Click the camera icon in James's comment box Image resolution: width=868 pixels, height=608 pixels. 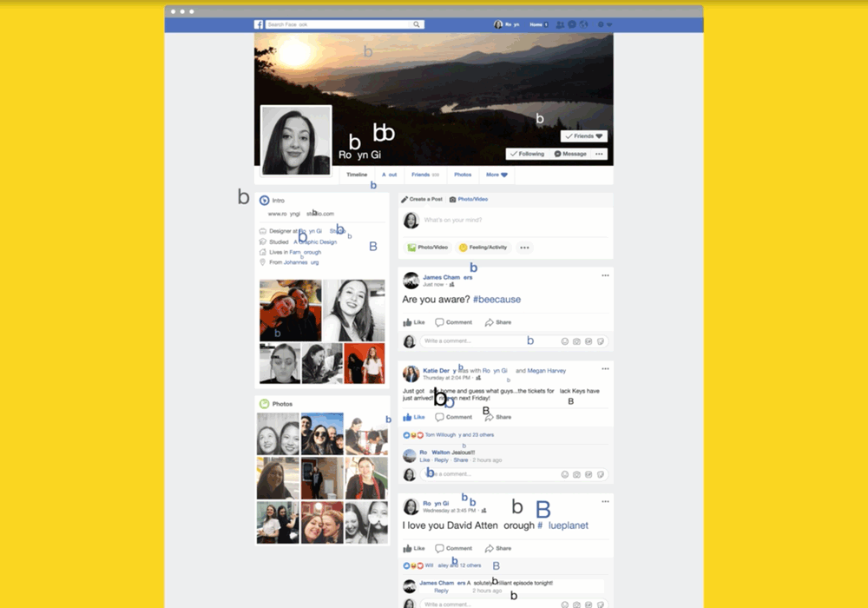coord(576,341)
